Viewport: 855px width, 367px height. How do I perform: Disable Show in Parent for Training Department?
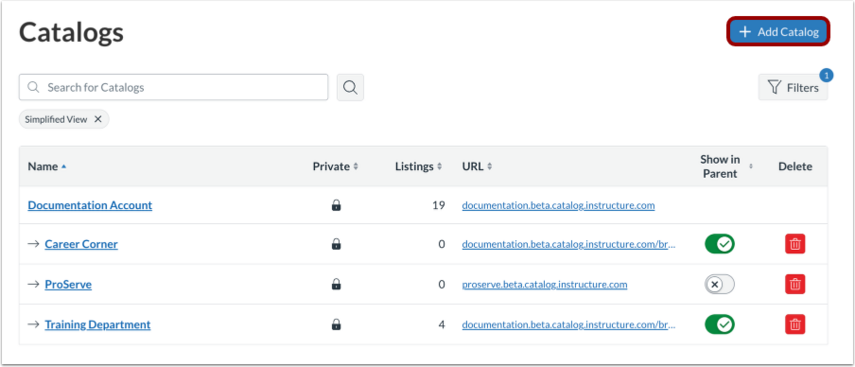[719, 324]
